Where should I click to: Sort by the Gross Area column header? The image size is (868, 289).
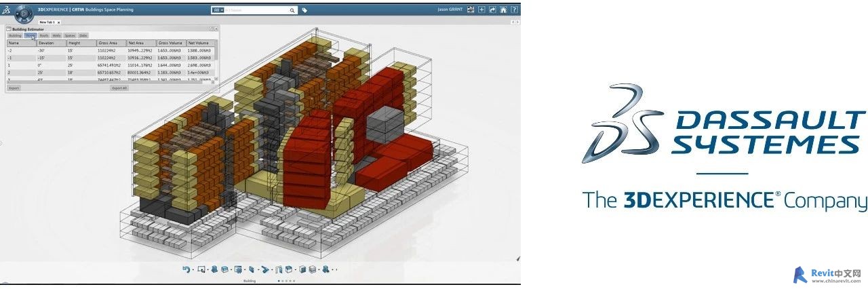(x=111, y=43)
